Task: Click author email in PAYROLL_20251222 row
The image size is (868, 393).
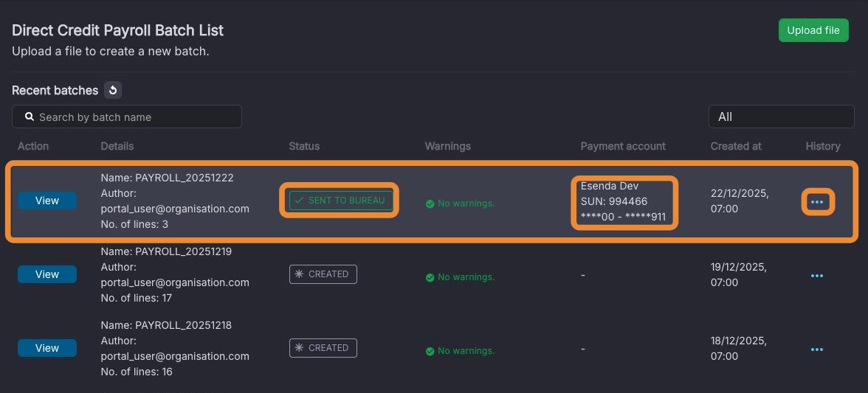Action: tap(175, 209)
